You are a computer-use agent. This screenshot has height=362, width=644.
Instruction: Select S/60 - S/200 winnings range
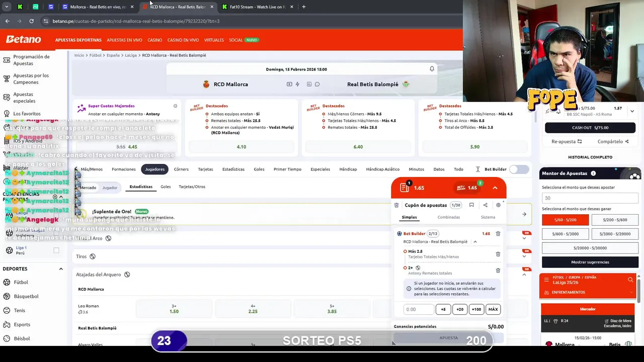click(565, 220)
